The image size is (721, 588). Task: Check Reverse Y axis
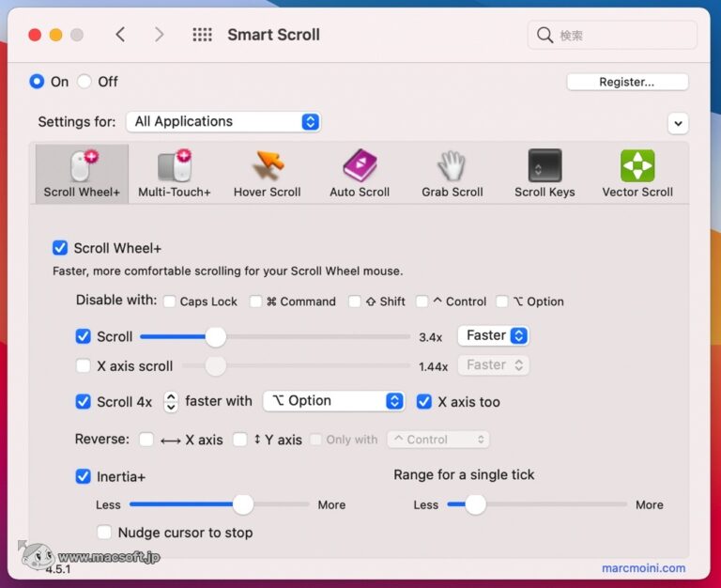(240, 440)
